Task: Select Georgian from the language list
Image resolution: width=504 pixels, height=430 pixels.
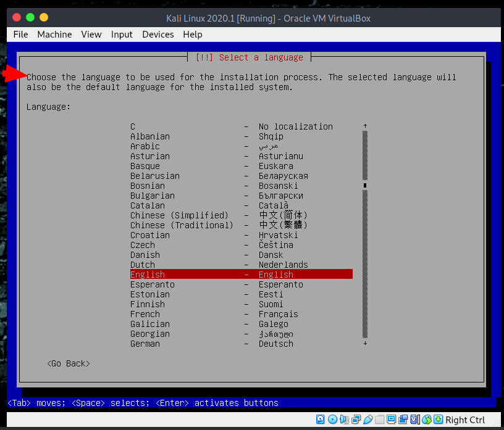Action: [x=241, y=334]
